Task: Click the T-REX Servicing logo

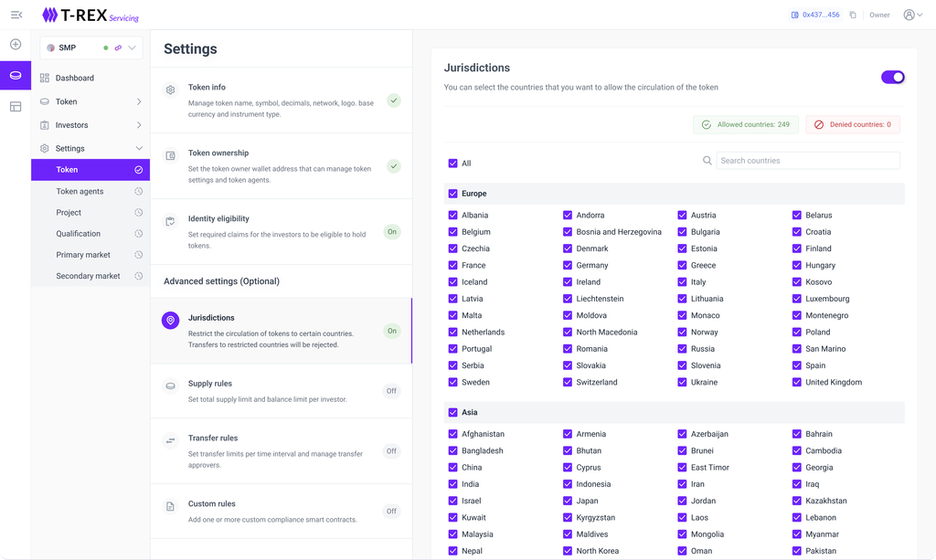Action: (x=90, y=16)
